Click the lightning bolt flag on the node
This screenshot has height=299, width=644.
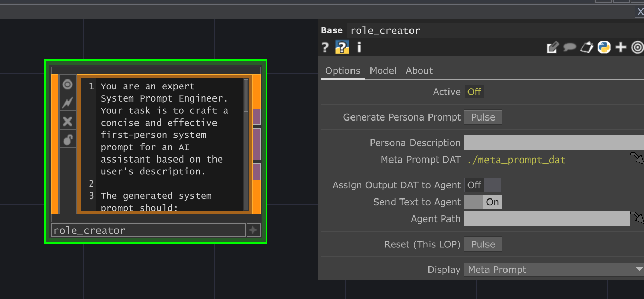click(67, 103)
